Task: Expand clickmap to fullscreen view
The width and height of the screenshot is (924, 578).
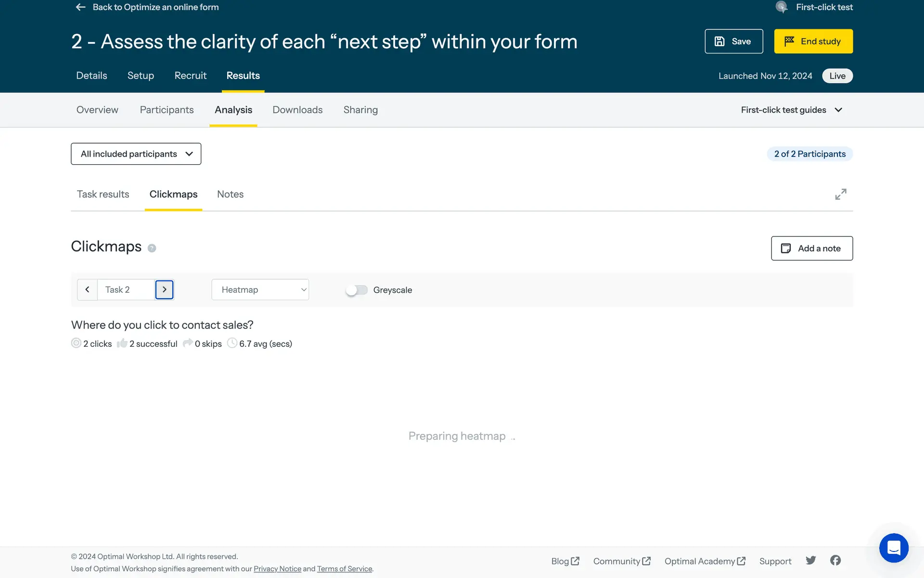Action: (840, 194)
